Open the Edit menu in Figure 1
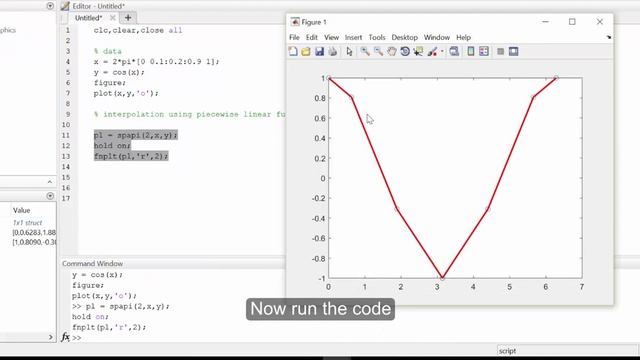This screenshot has width=640, height=360. point(312,38)
